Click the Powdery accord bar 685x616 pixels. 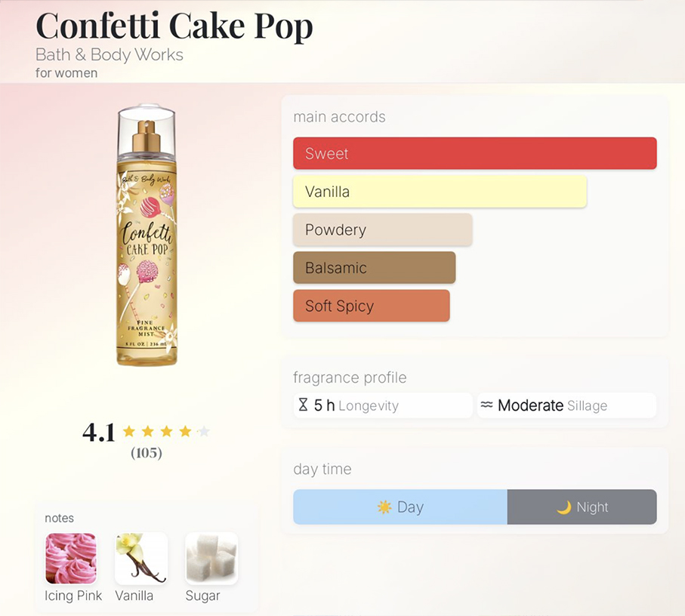point(383,229)
